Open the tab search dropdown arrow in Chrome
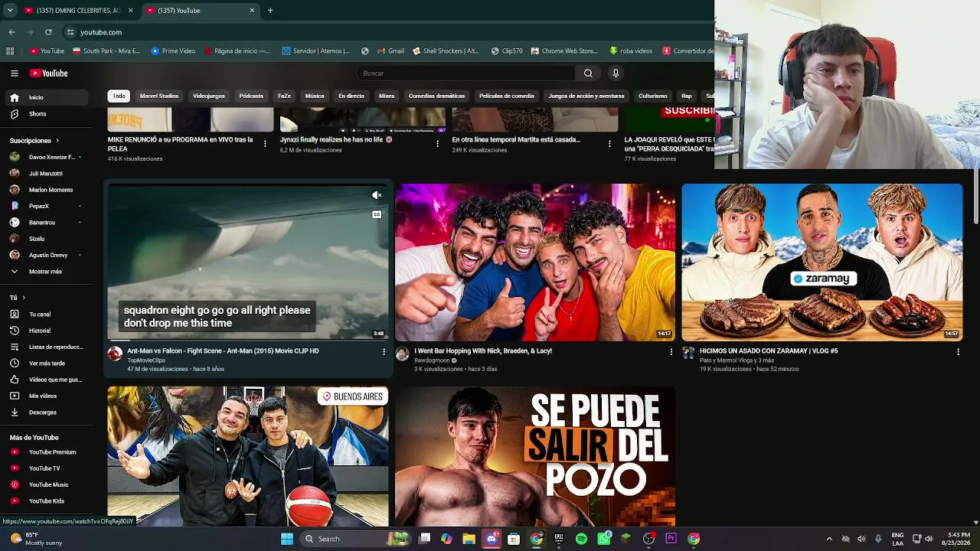 [x=10, y=11]
